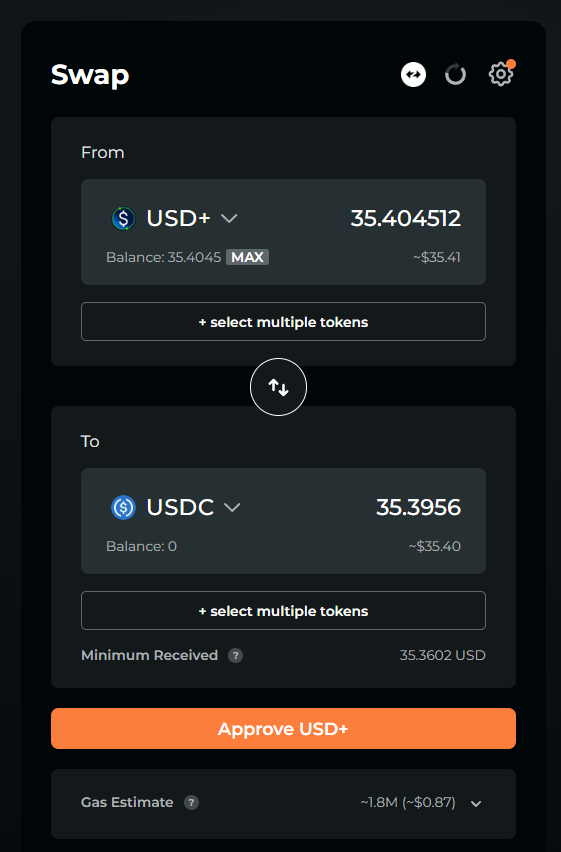Open swap settings gear icon
This screenshot has height=852, width=561.
(501, 74)
